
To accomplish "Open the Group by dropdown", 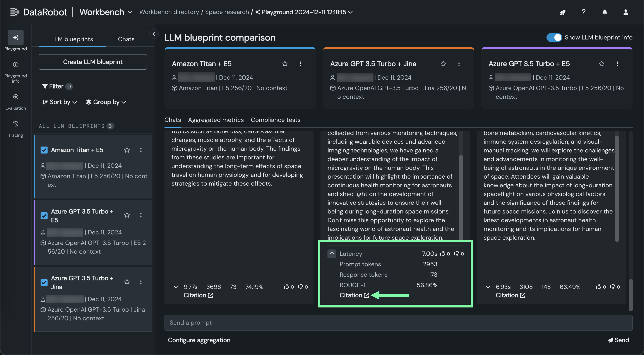I will click(106, 102).
